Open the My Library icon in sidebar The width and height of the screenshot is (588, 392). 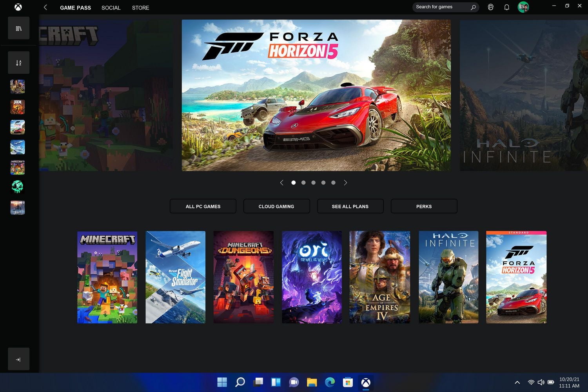point(18,28)
